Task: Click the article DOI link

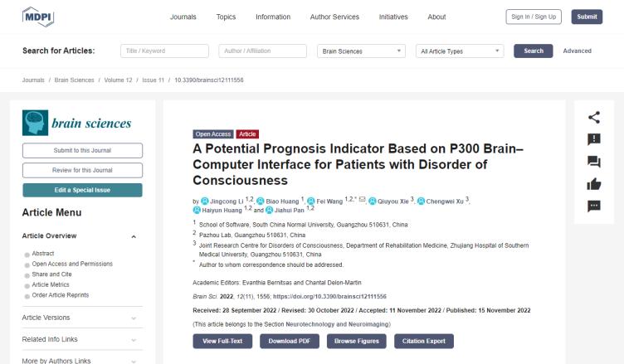Action: [329, 296]
